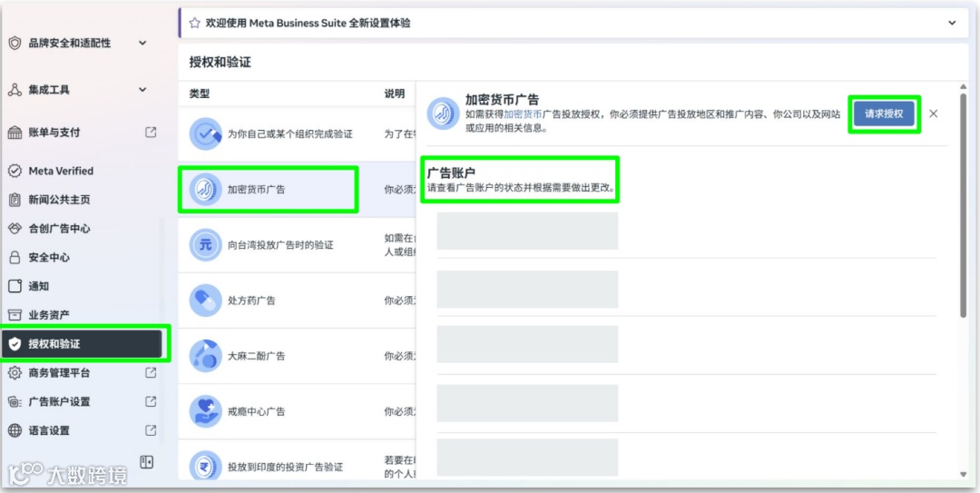The image size is (980, 493).
Task: Close the 加密货币广告 detail panel
Action: click(933, 113)
